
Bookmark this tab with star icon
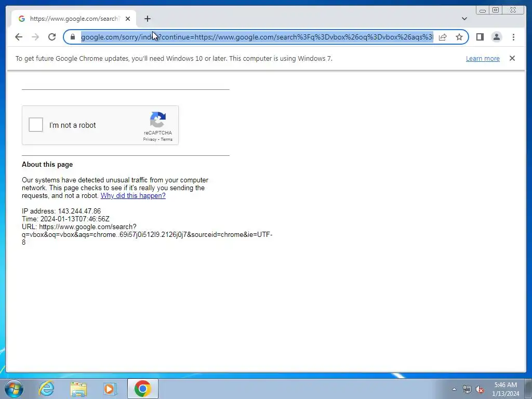pos(459,37)
